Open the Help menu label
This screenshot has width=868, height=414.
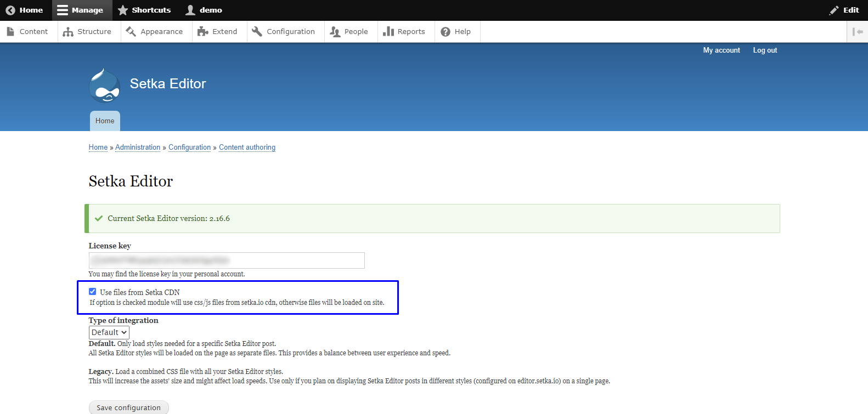[463, 32]
